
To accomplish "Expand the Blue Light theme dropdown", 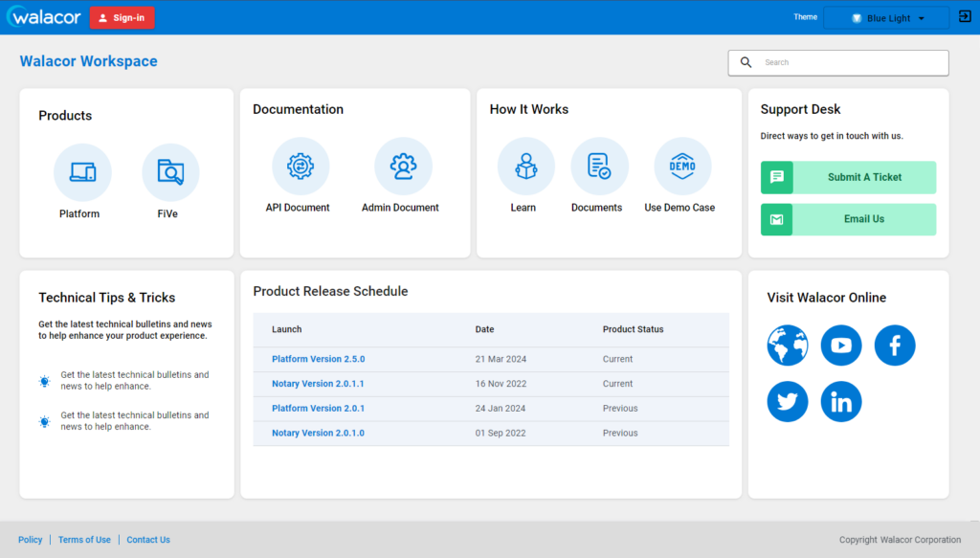I will pos(886,18).
